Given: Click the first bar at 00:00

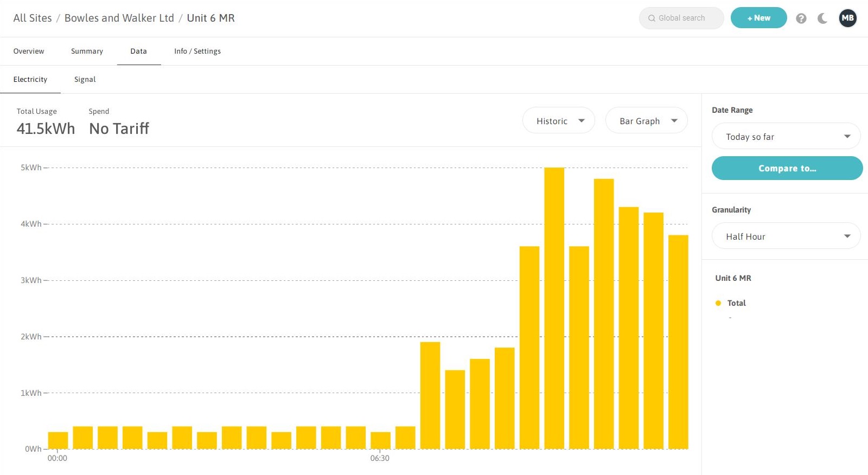Looking at the screenshot, I should 58,440.
